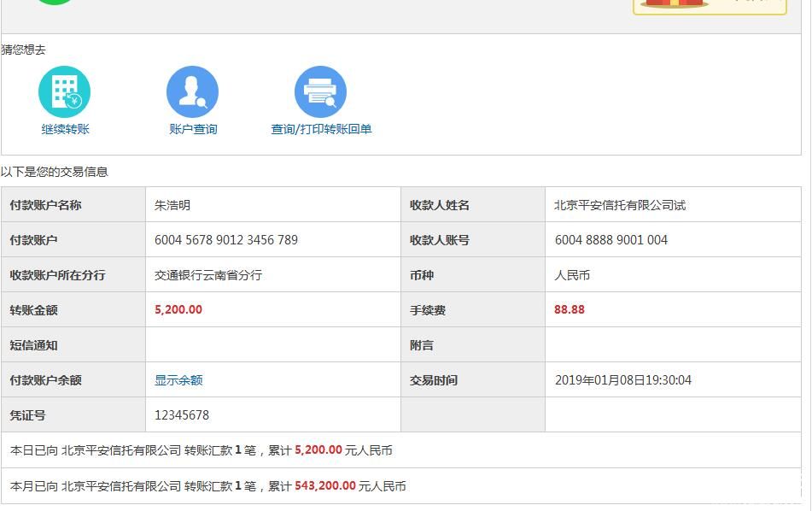This screenshot has height=511, width=812.
Task: Show balance via 显示余额 link
Action: 178,380
